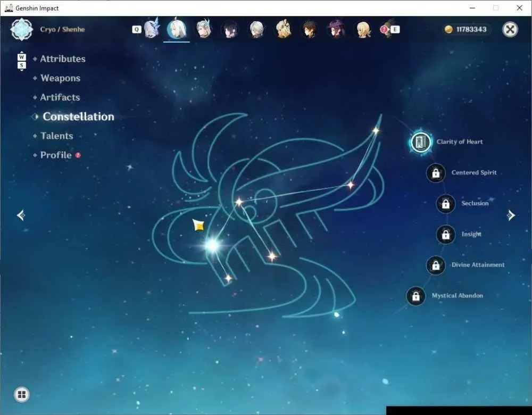Choose the portrait with the purple witch hat
532x415 pixels.
(336, 29)
